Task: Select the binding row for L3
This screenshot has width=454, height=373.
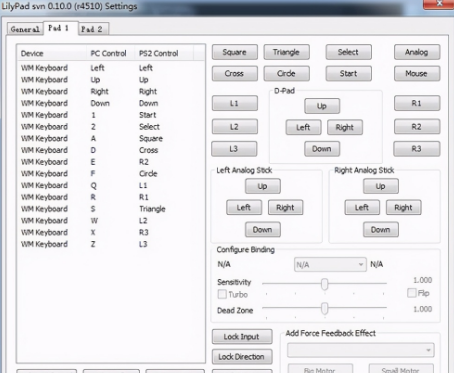Action: click(111, 244)
